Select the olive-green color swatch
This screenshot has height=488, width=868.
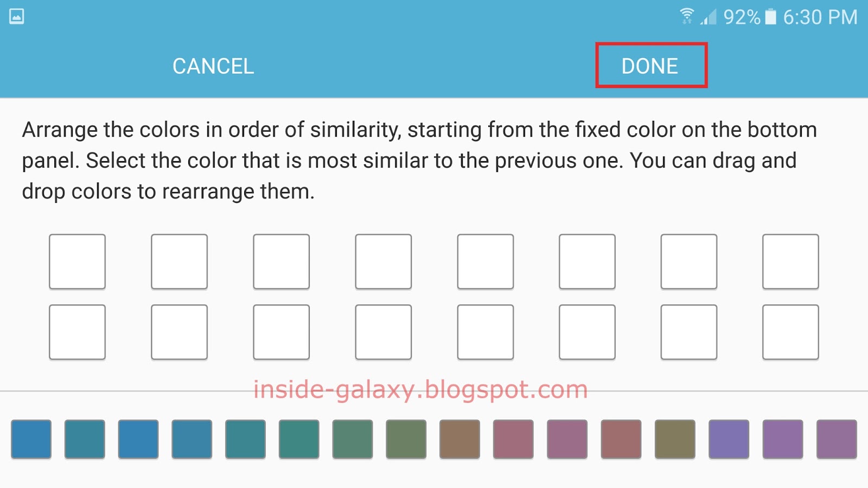click(676, 439)
